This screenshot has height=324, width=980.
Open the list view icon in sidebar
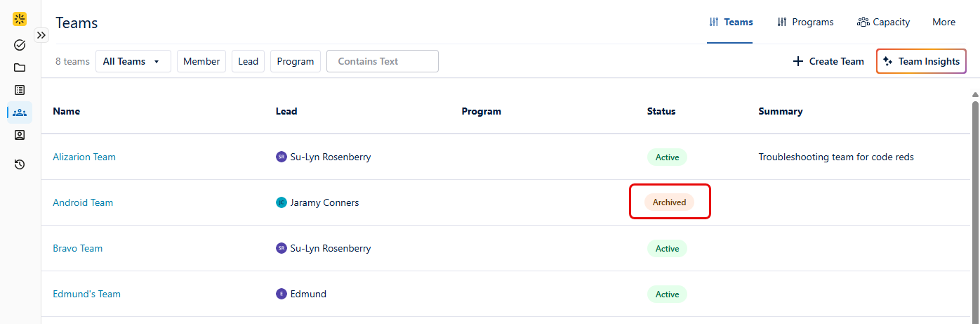[x=20, y=90]
